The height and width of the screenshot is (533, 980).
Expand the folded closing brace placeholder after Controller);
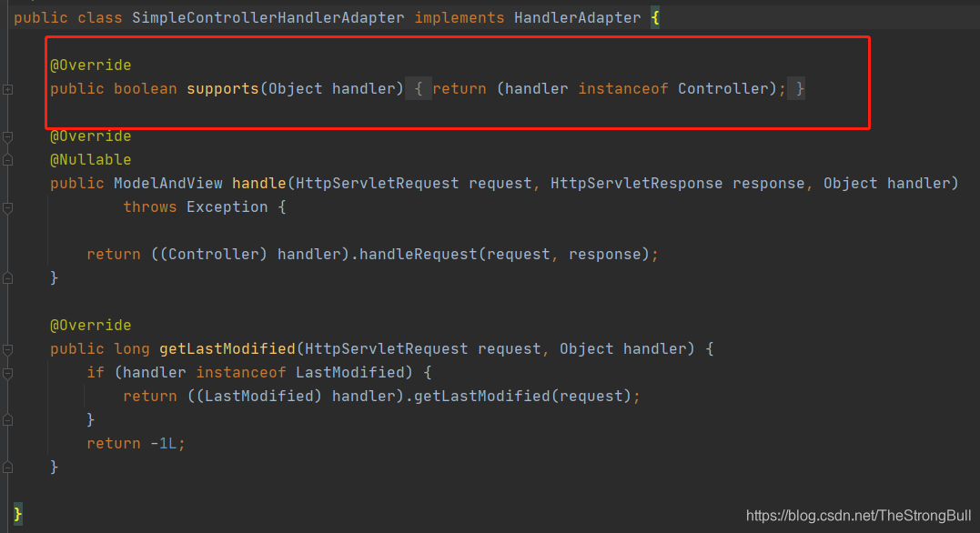[796, 89]
